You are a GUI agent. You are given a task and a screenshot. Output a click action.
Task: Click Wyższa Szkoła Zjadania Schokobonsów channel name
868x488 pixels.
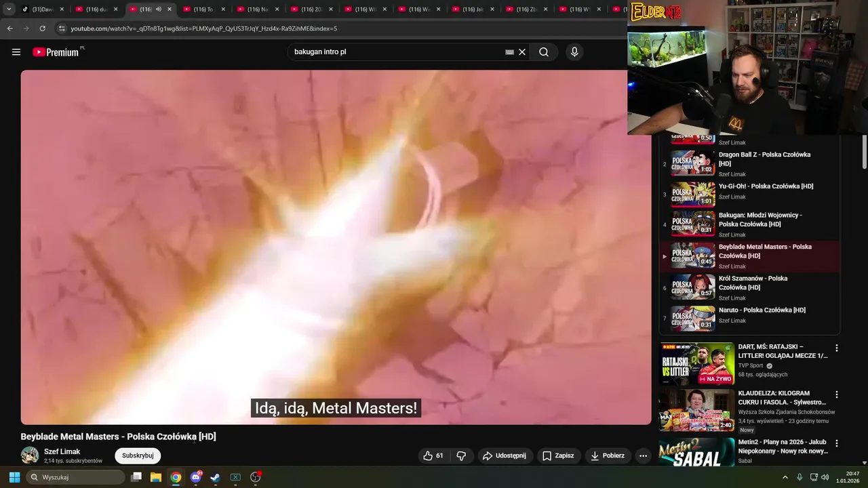point(787,412)
